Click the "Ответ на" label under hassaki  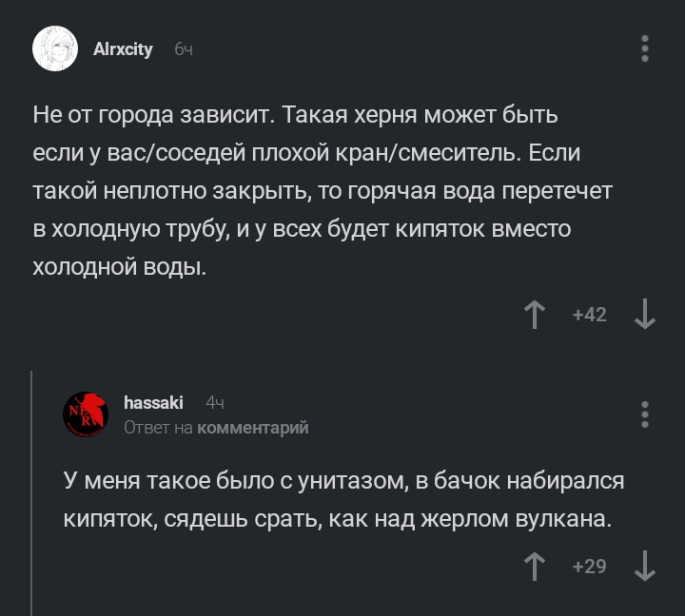(x=158, y=428)
